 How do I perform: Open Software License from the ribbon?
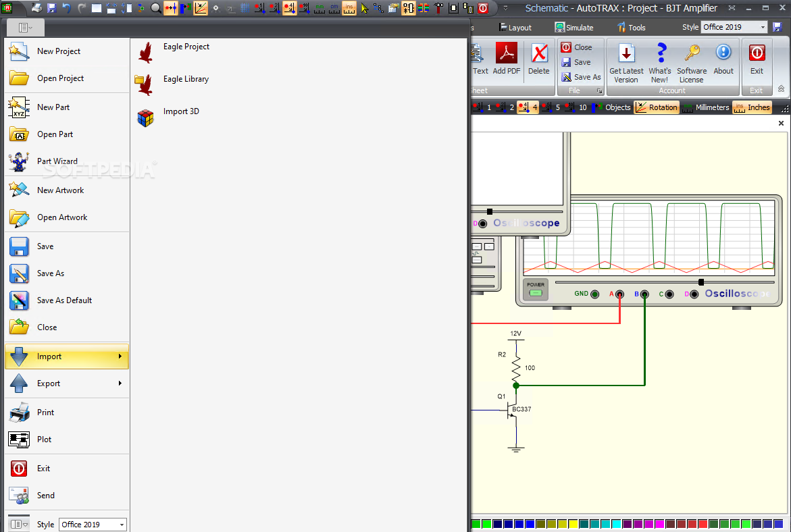coord(692,63)
